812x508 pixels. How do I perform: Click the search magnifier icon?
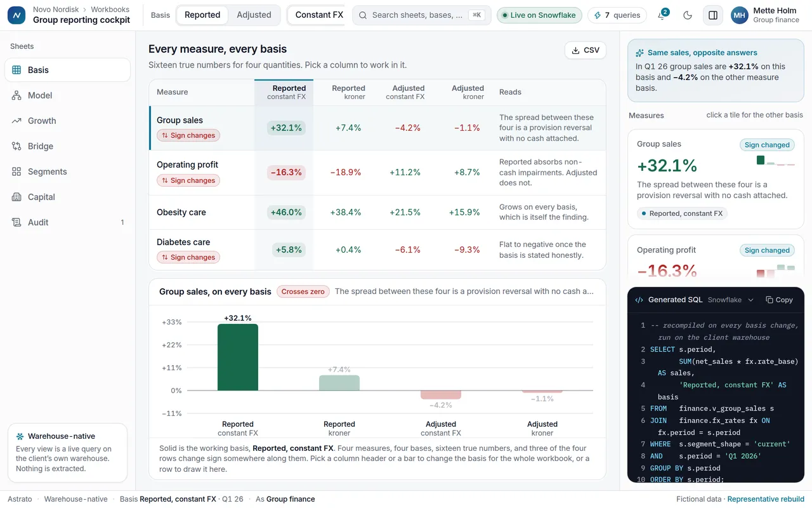(x=363, y=15)
